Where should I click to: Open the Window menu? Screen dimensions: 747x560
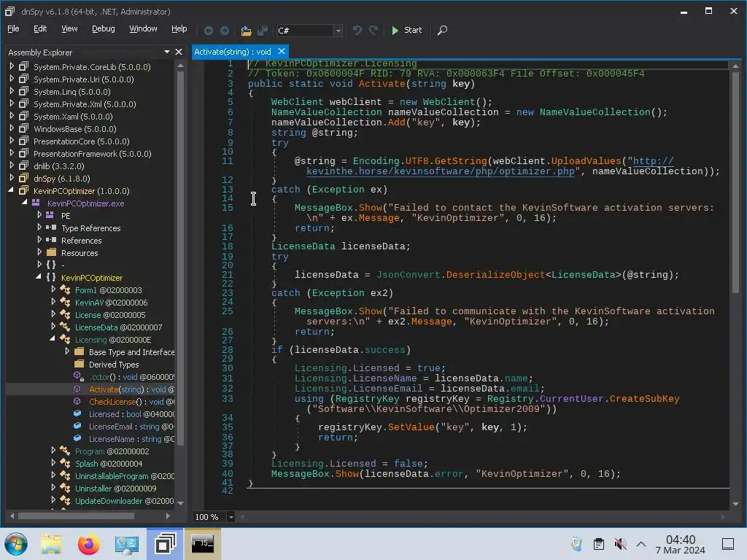[143, 28]
